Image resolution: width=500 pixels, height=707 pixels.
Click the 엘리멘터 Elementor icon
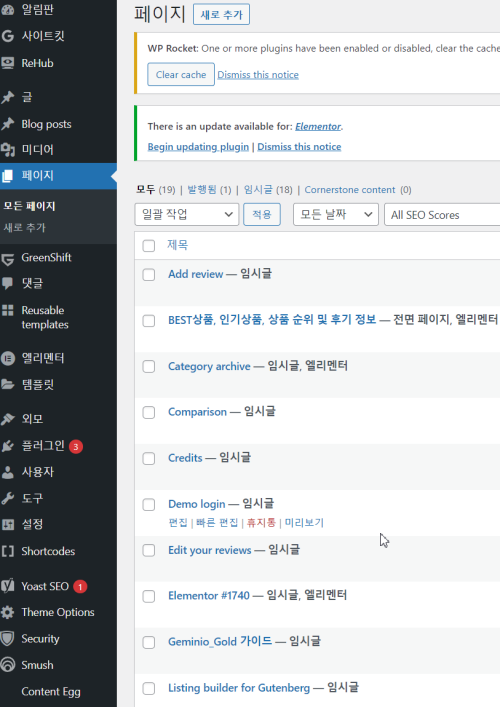[7, 358]
